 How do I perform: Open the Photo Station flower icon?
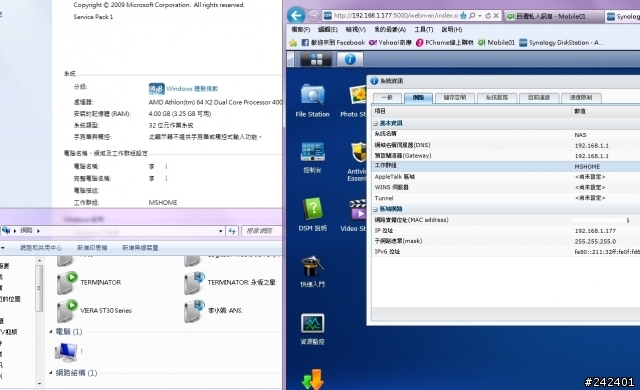(358, 95)
